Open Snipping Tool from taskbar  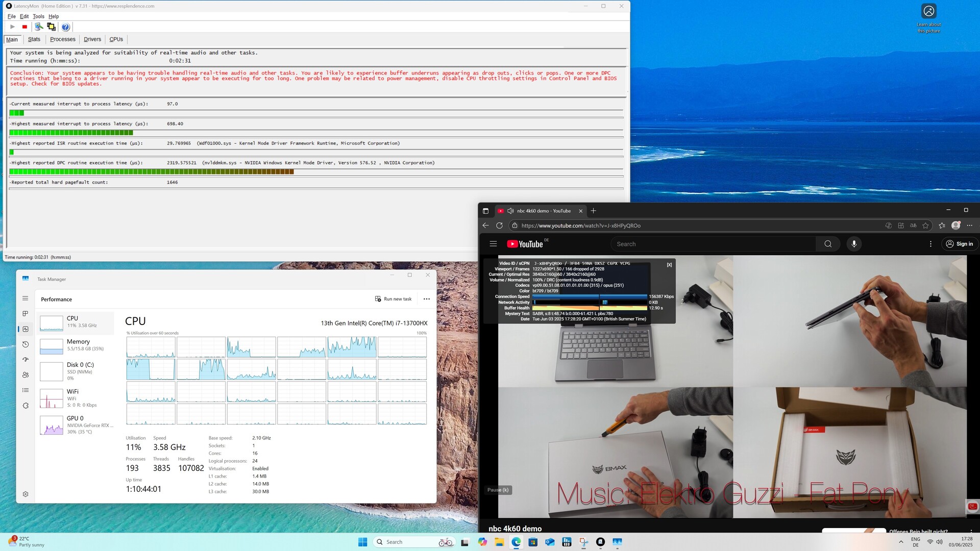coord(583,542)
